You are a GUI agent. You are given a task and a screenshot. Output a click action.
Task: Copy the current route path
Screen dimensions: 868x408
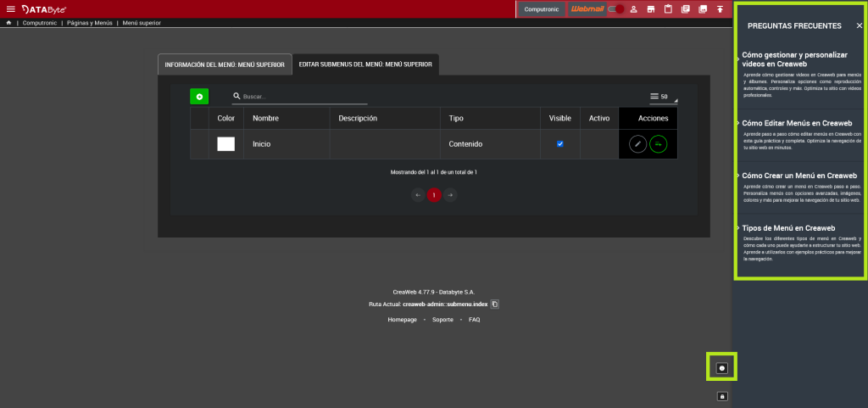[x=496, y=304]
